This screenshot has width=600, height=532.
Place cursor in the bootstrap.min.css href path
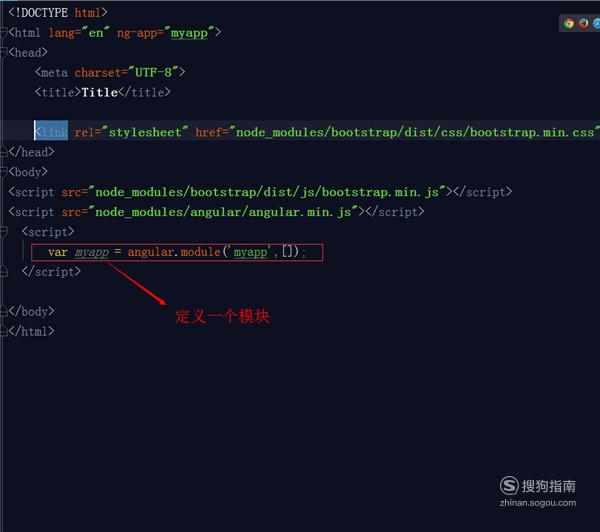415,132
